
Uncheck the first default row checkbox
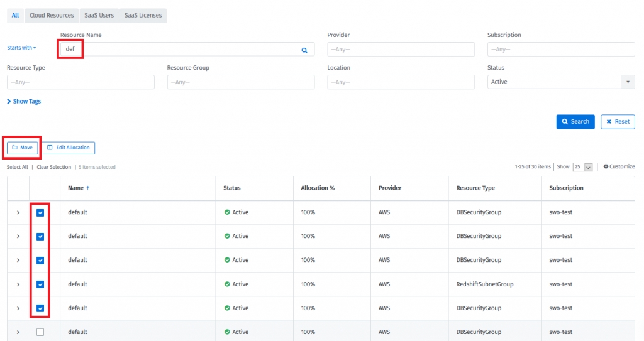click(x=40, y=212)
